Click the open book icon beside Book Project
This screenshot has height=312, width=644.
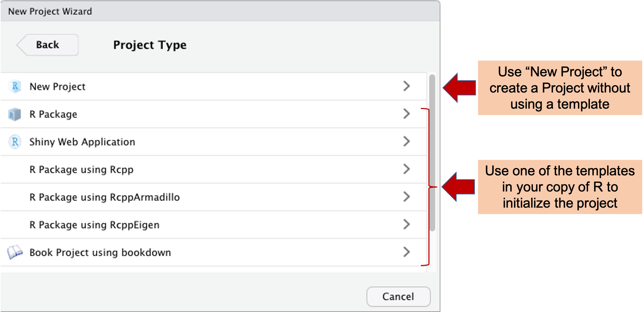(14, 252)
